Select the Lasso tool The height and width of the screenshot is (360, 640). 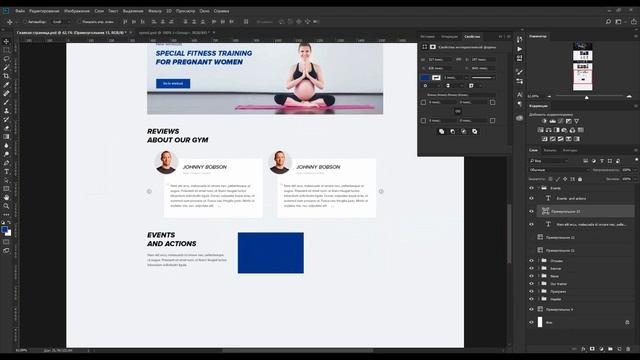tap(6, 58)
